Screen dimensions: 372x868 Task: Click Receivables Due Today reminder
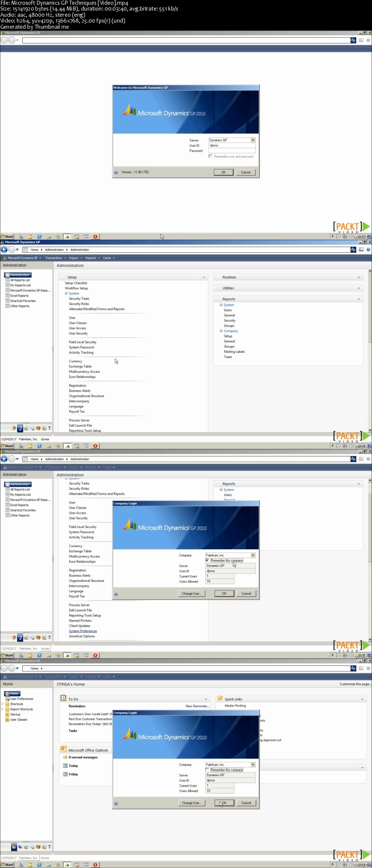coord(90,724)
